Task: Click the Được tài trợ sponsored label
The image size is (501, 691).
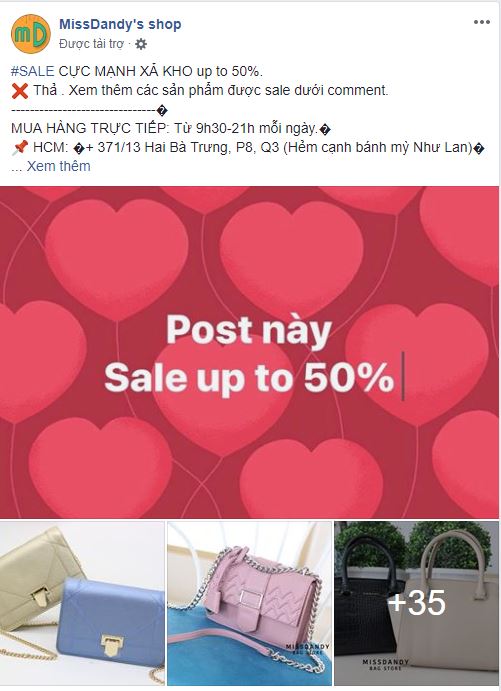Action: coord(92,44)
